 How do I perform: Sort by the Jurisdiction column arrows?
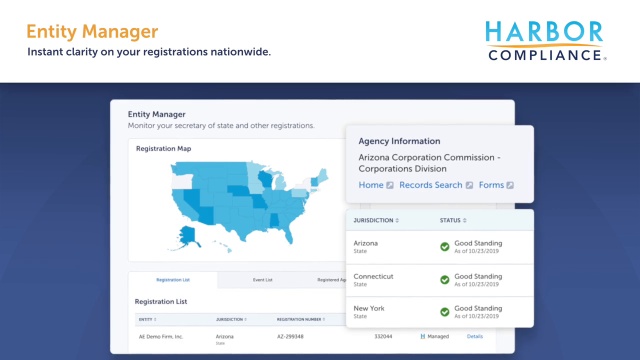click(397, 220)
